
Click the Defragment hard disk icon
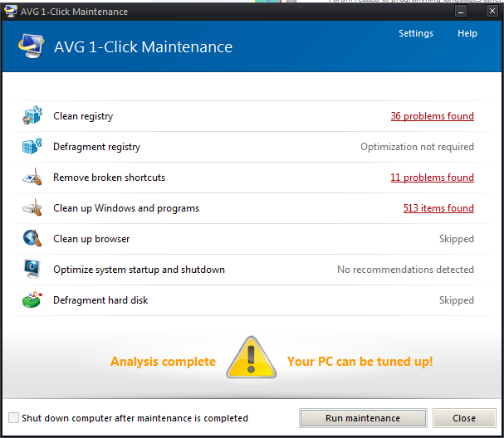tap(32, 300)
